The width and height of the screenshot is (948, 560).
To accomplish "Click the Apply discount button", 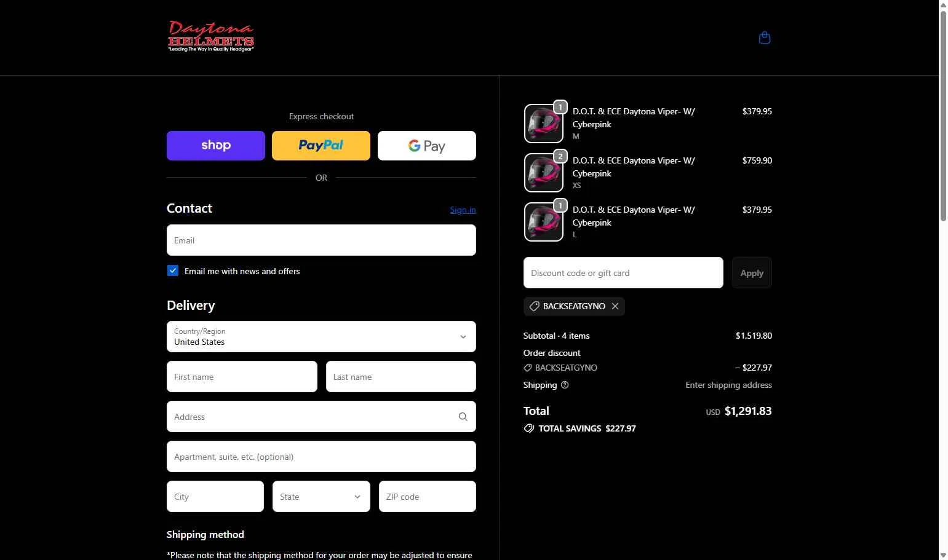I will tap(752, 272).
